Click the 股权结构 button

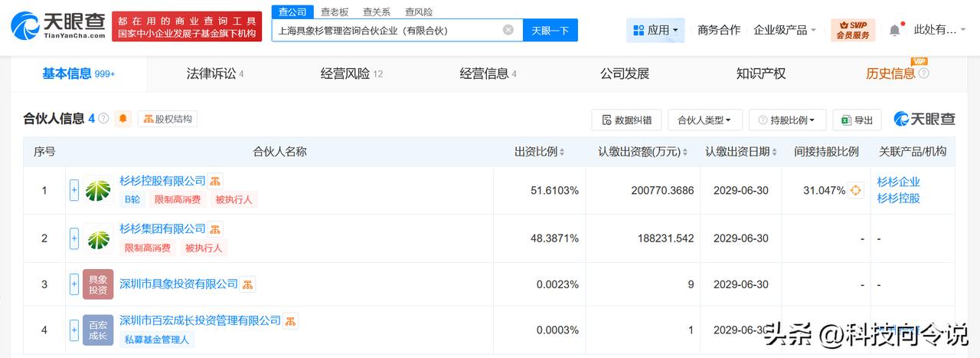click(168, 119)
